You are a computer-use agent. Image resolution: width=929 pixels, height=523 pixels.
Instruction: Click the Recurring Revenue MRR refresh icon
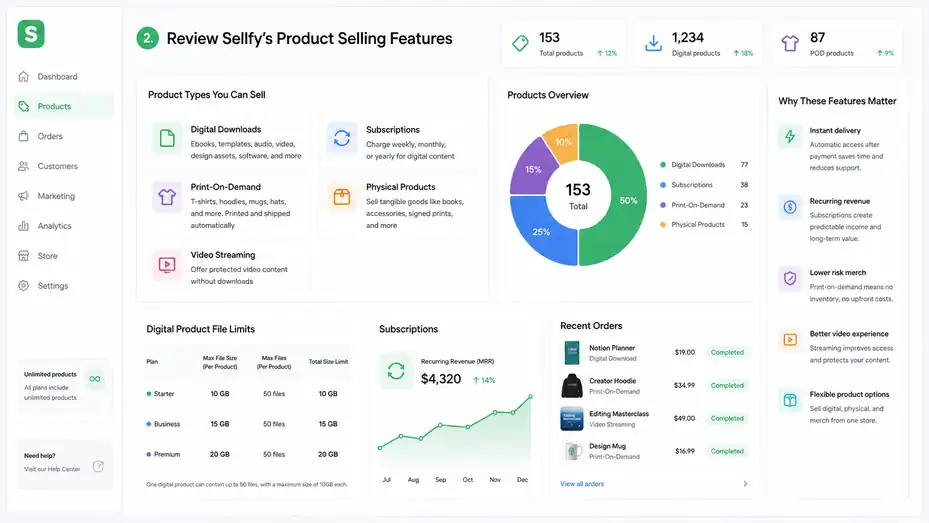pyautogui.click(x=396, y=371)
